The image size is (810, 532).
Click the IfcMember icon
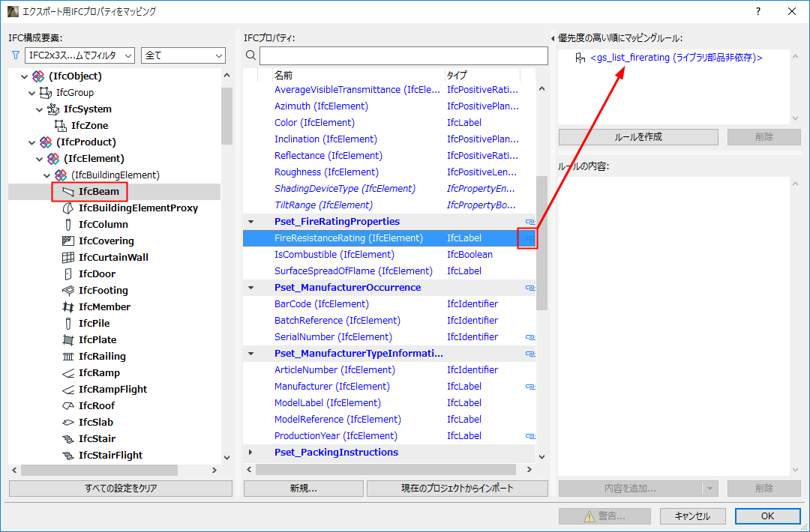point(67,307)
